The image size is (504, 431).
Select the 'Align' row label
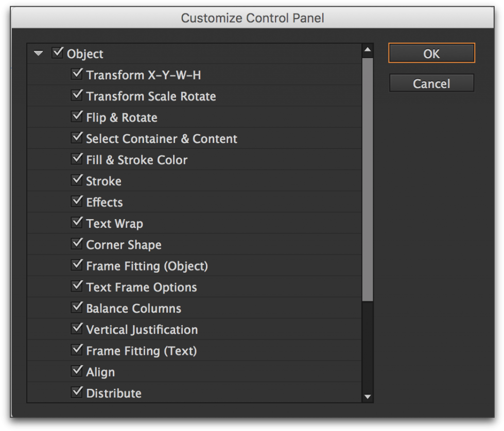(x=100, y=372)
